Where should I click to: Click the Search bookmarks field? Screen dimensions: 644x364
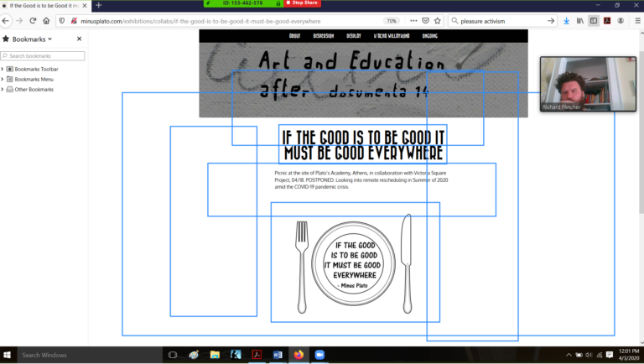44,56
